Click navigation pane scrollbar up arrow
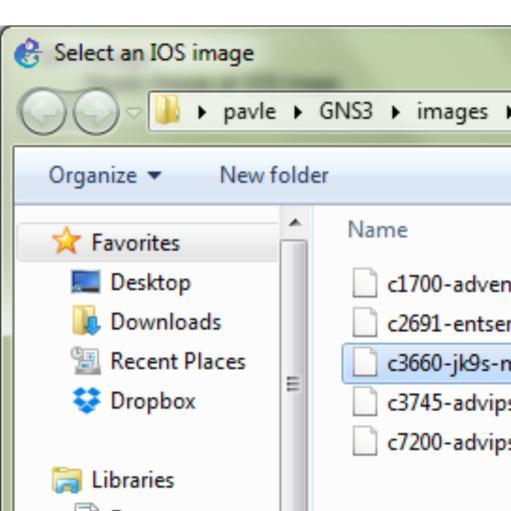Image resolution: width=511 pixels, height=511 pixels. (x=295, y=222)
